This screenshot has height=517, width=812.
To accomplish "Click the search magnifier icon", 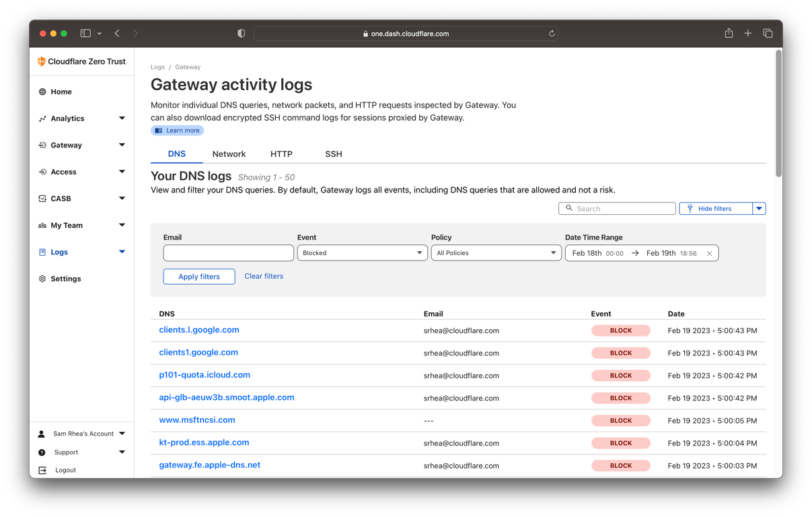I will (x=569, y=209).
